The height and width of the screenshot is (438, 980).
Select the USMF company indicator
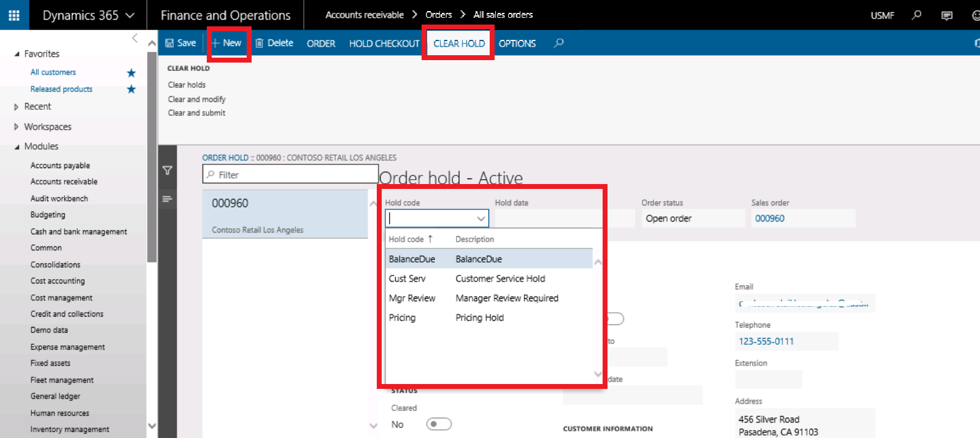(x=882, y=15)
